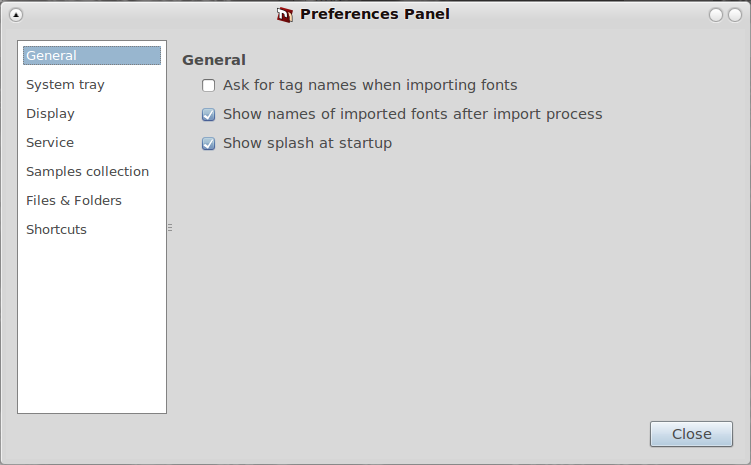Click the 'Ask for tag names when importing fonts' label
This screenshot has width=751, height=465.
pyautogui.click(x=370, y=85)
